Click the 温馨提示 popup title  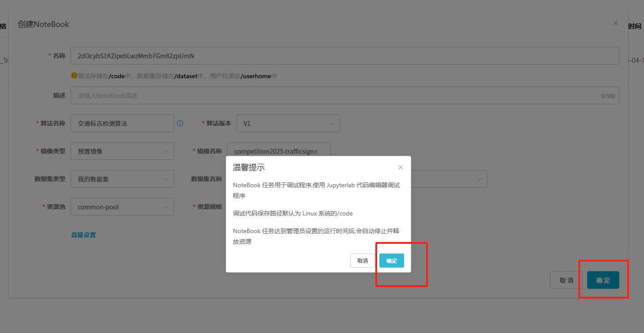click(x=249, y=167)
